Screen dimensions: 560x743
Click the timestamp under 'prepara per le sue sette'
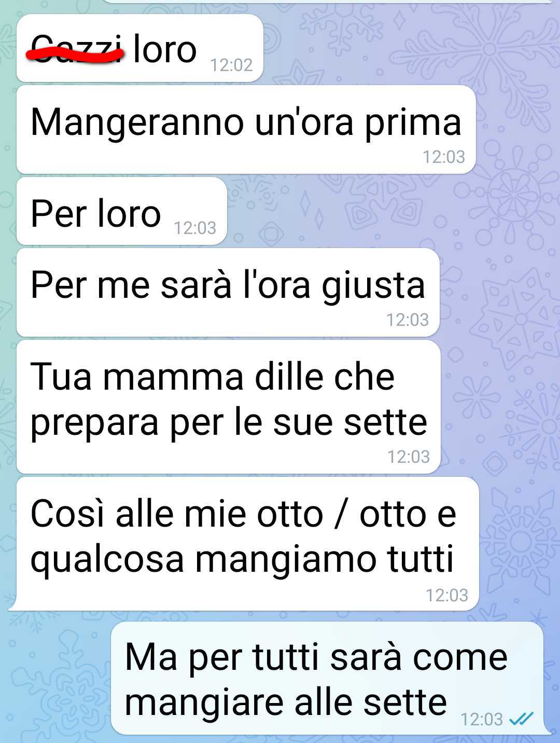tap(409, 457)
